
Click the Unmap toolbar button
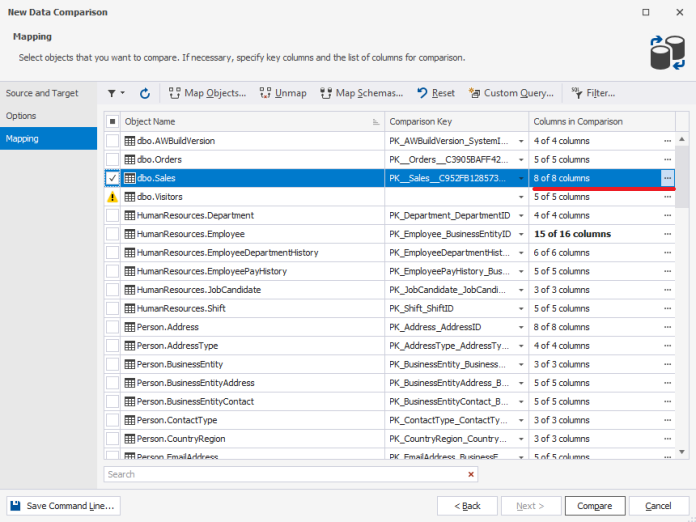click(x=283, y=93)
